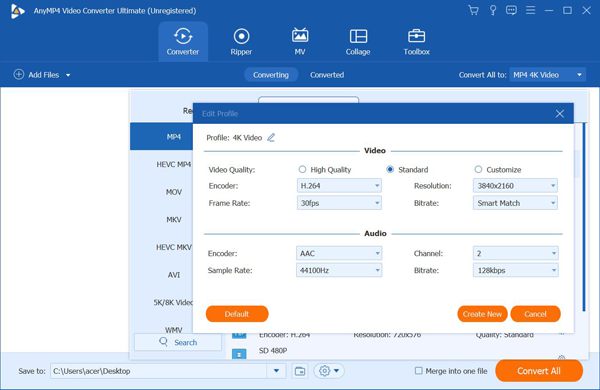Select MOV format
Image resolution: width=600 pixels, height=390 pixels.
click(x=161, y=192)
